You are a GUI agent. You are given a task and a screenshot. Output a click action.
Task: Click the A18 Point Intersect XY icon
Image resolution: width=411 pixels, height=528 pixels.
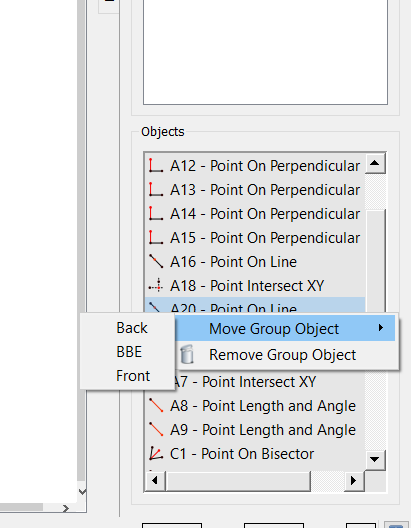coord(156,286)
